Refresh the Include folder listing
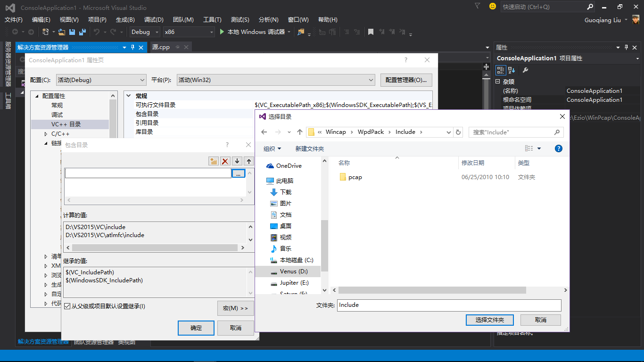644x362 pixels. click(x=459, y=132)
